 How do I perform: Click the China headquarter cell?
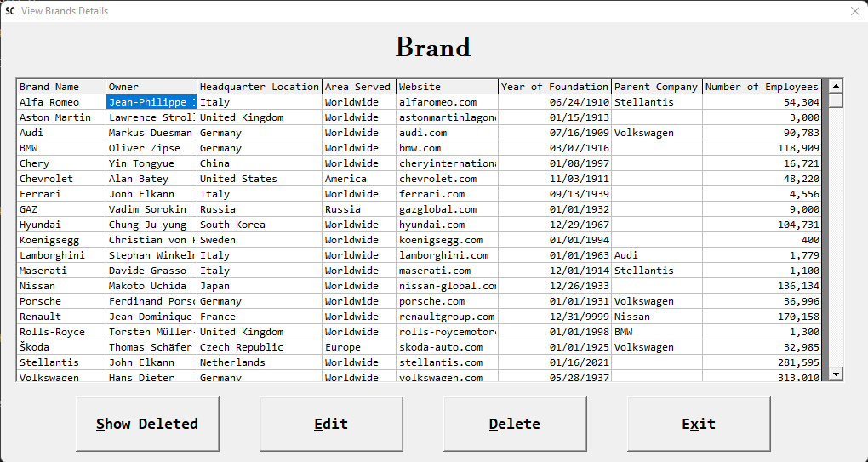pyautogui.click(x=260, y=163)
